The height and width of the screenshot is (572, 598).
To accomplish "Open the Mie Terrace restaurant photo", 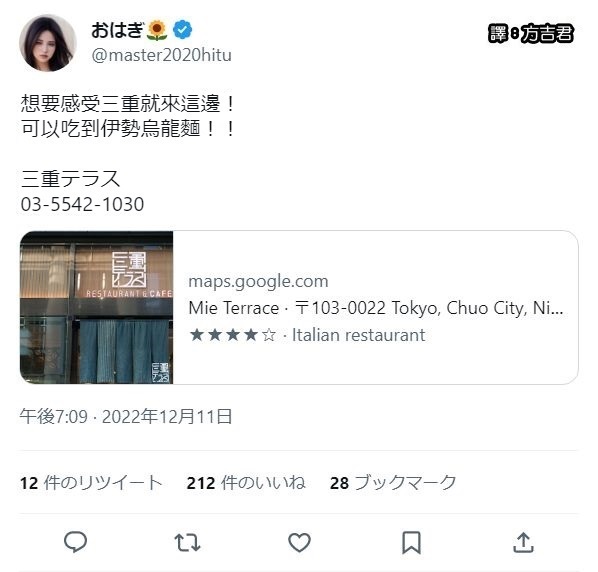I will pyautogui.click(x=96, y=307).
